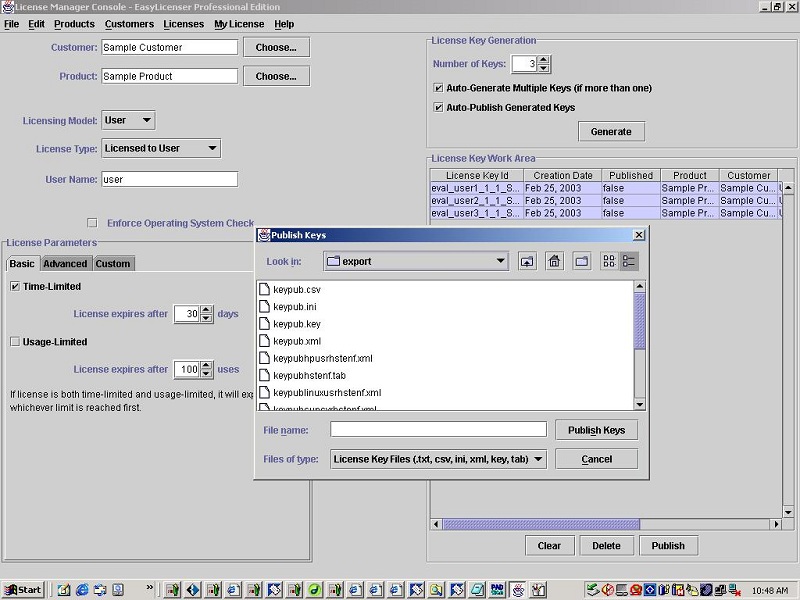Increase the license expiry days
800x600 pixels.
click(206, 310)
